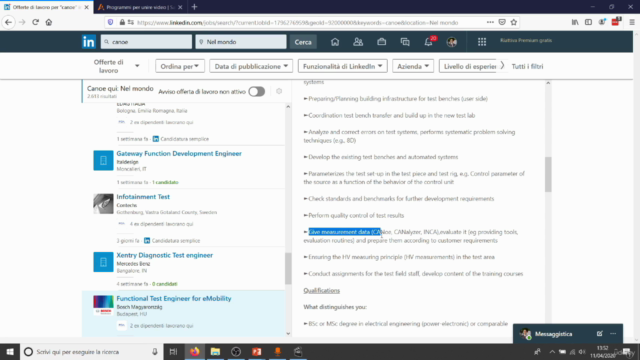640x360 pixels.
Task: Open Windows Start menu
Action: [10, 351]
